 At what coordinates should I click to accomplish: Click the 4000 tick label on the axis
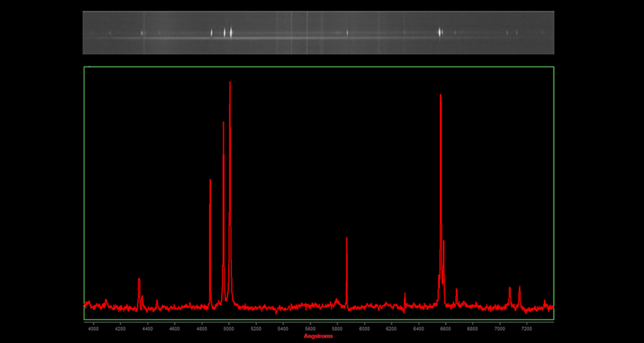pyautogui.click(x=93, y=329)
